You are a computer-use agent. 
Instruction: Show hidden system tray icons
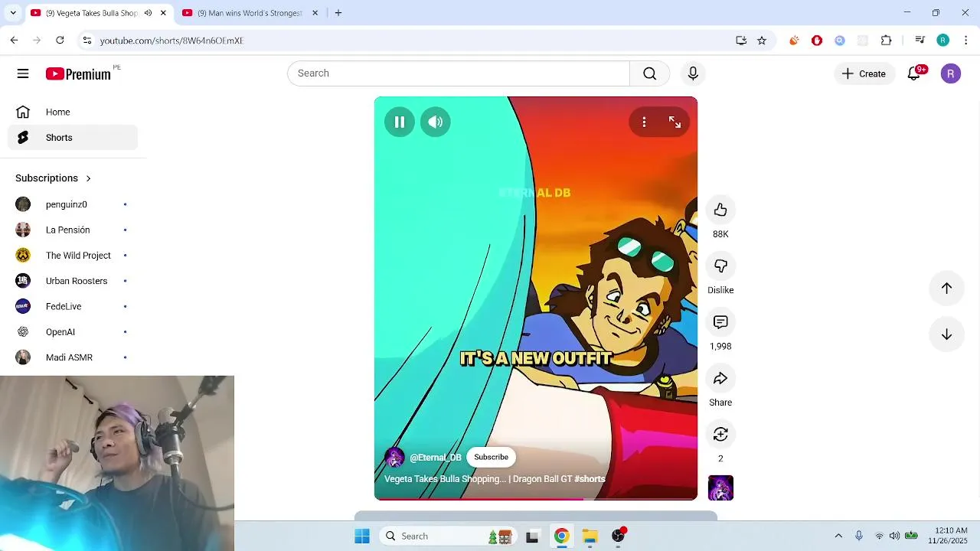pos(838,536)
